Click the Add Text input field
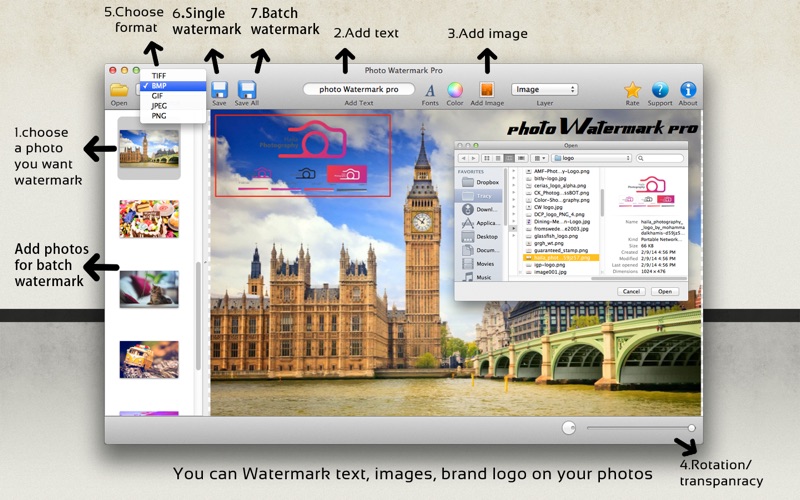Image resolution: width=800 pixels, height=500 pixels. point(359,89)
